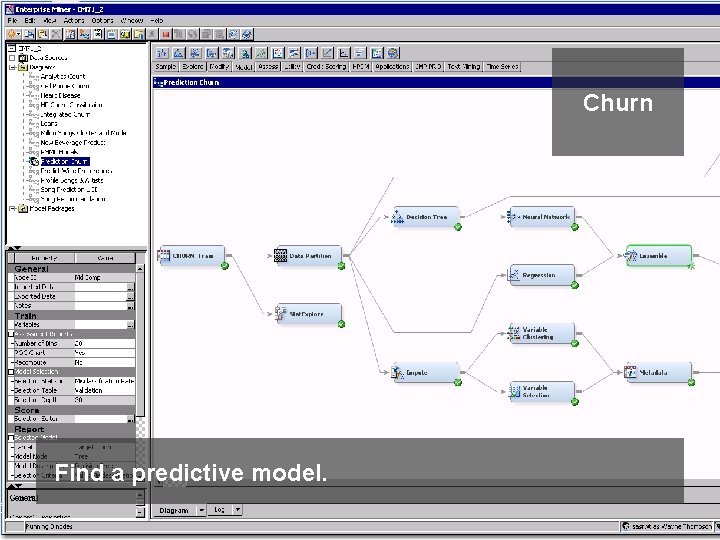This screenshot has height=540, width=720.
Task: Select the Neural Network node
Action: (x=542, y=217)
